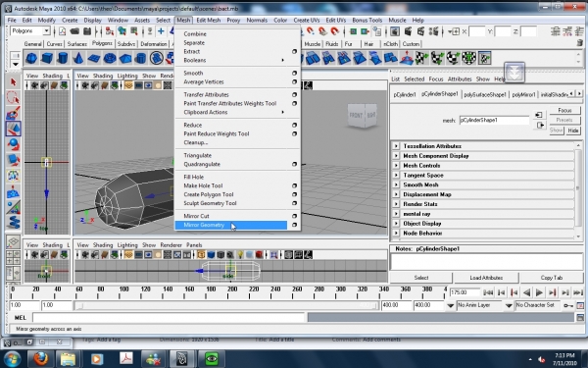Toggle wireframe display in the side view panel toolbar
The height and width of the screenshot is (368, 588).
tap(201, 255)
